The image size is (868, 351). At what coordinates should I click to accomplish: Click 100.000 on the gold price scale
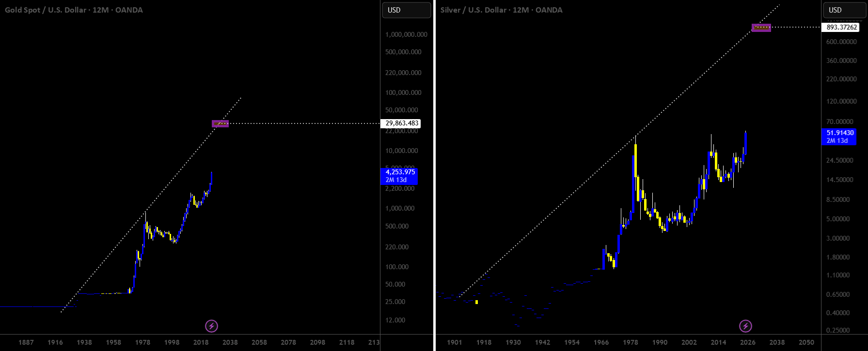397,267
